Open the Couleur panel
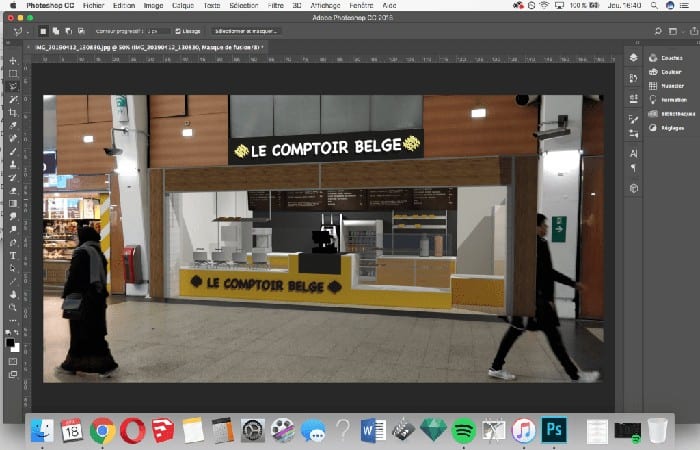This screenshot has width=700, height=450. pyautogui.click(x=665, y=72)
